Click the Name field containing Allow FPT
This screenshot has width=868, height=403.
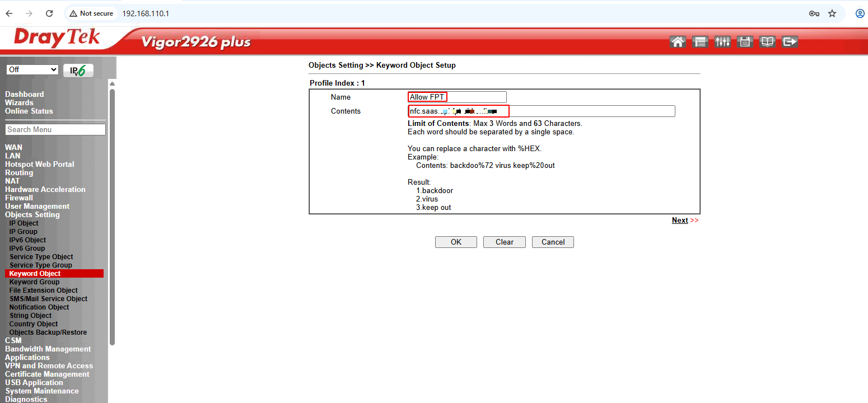[x=457, y=97]
